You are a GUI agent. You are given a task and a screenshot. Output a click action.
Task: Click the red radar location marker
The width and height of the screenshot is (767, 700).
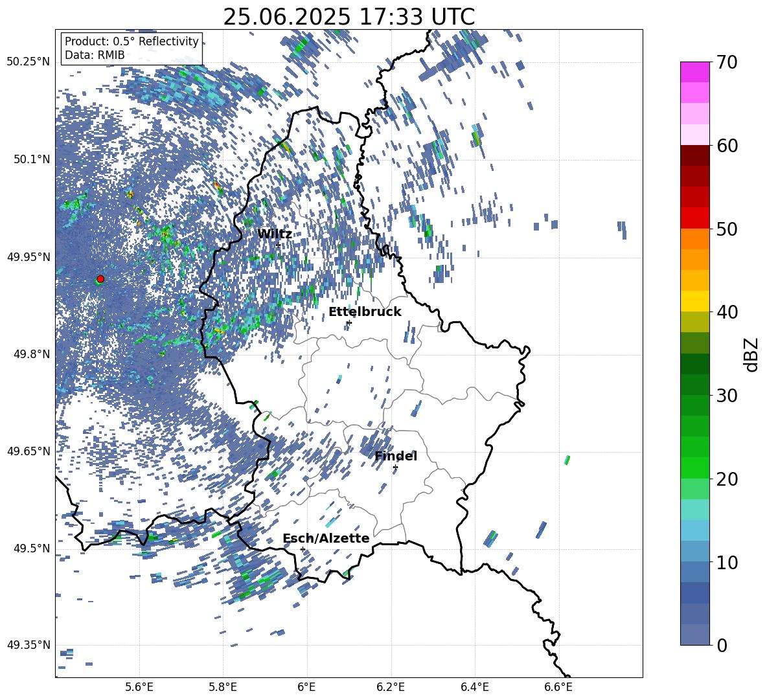pos(100,279)
